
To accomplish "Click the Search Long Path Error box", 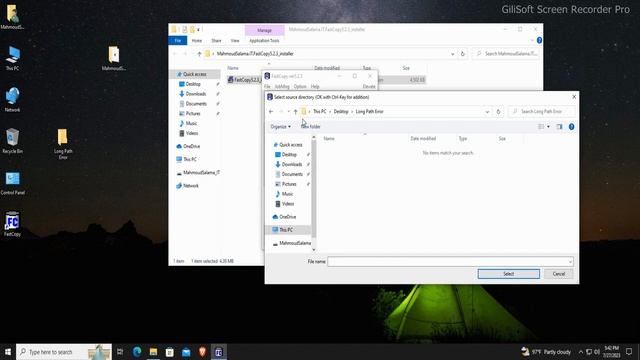I will coord(542,111).
